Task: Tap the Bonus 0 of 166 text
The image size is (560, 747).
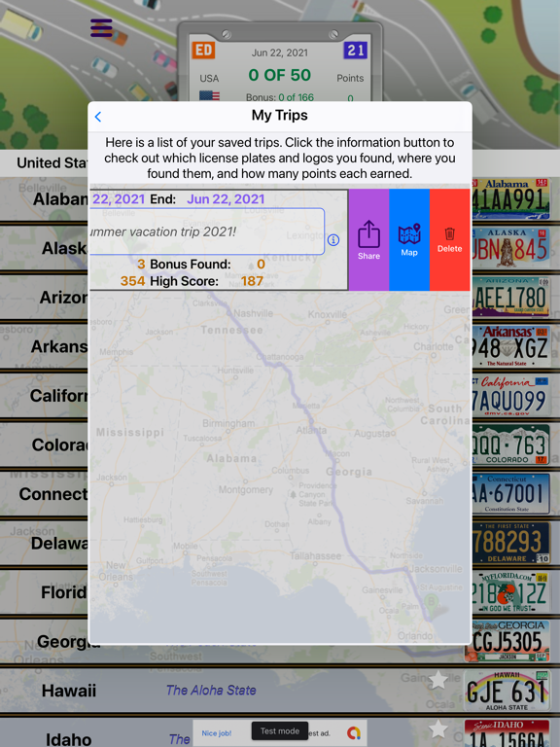Action: [x=280, y=97]
